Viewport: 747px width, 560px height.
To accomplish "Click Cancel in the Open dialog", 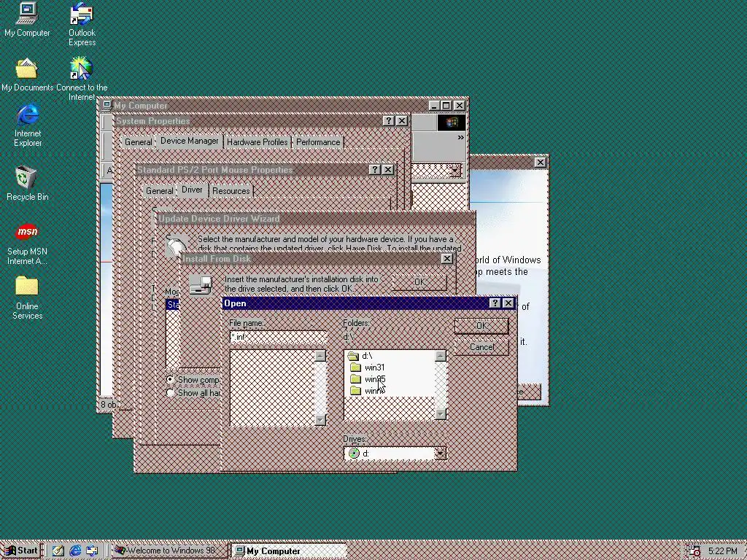I will click(481, 347).
